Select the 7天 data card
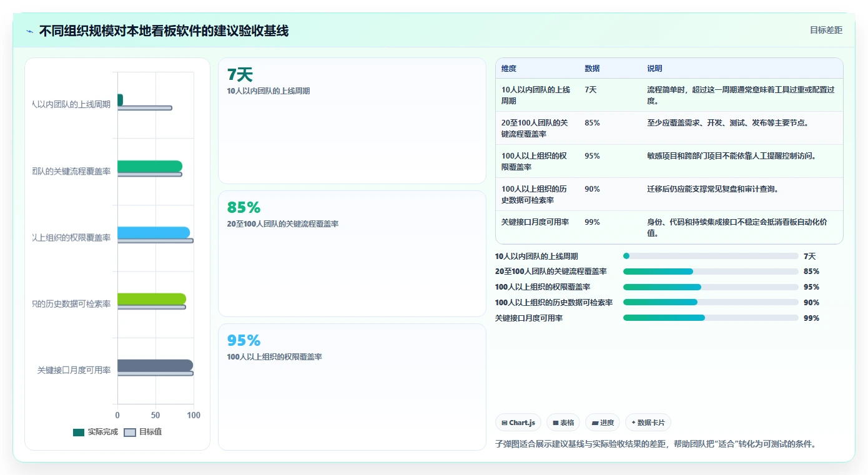 tap(352, 120)
